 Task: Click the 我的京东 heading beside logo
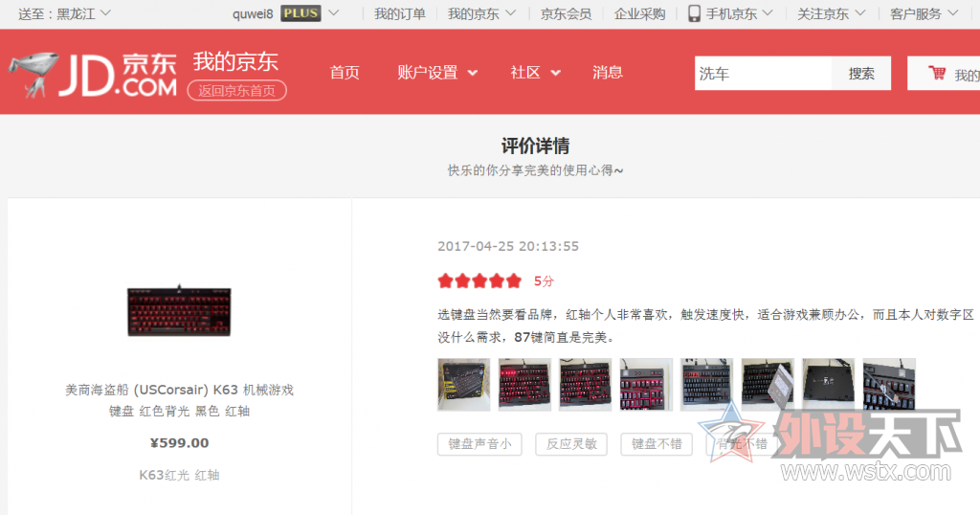235,61
